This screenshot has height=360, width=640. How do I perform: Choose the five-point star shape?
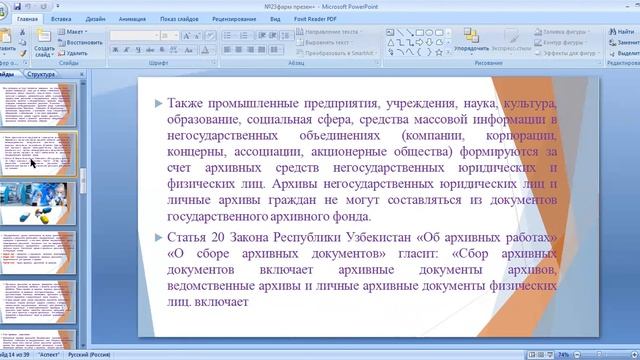point(439,52)
